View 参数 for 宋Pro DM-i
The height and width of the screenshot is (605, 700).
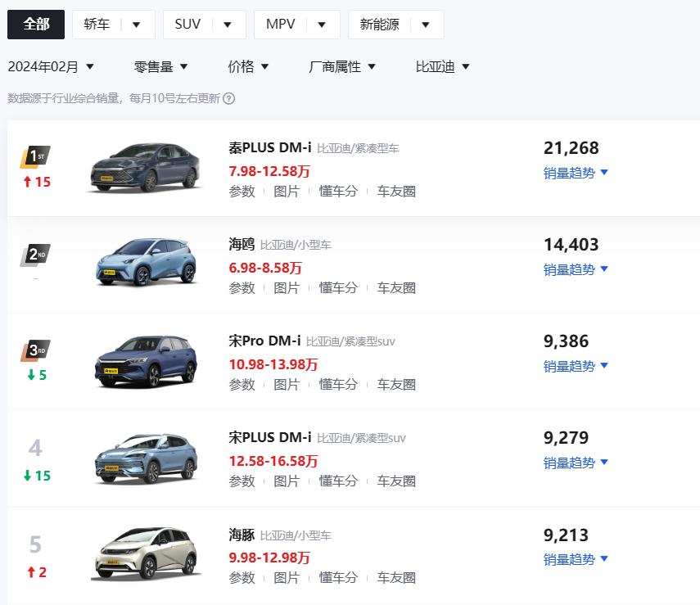pos(242,385)
